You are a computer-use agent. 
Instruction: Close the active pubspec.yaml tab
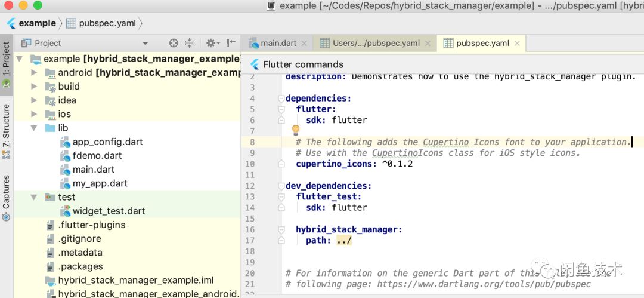pyautogui.click(x=517, y=43)
